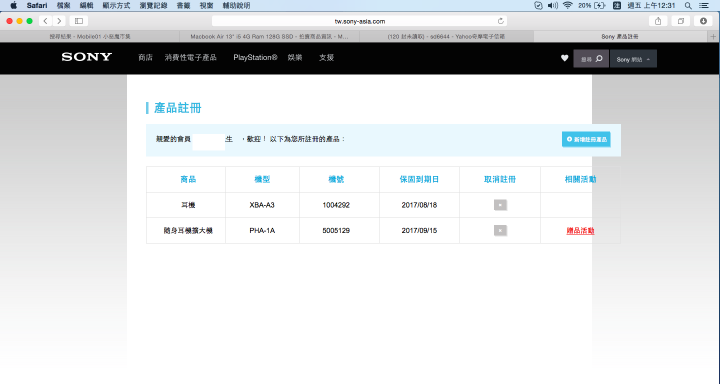Click the warranty date 2017/08/18
The image size is (720, 384).
pyautogui.click(x=419, y=205)
